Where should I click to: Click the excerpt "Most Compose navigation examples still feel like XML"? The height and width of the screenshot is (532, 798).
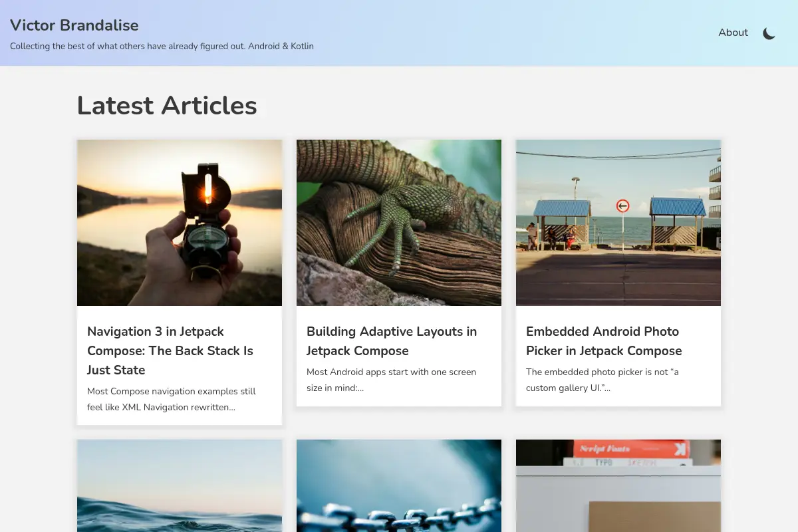coord(172,399)
